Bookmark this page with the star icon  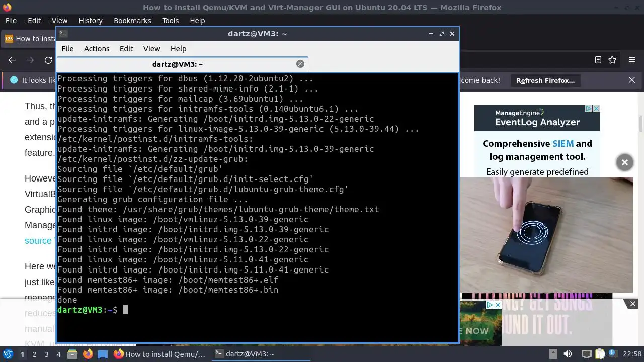click(612, 60)
